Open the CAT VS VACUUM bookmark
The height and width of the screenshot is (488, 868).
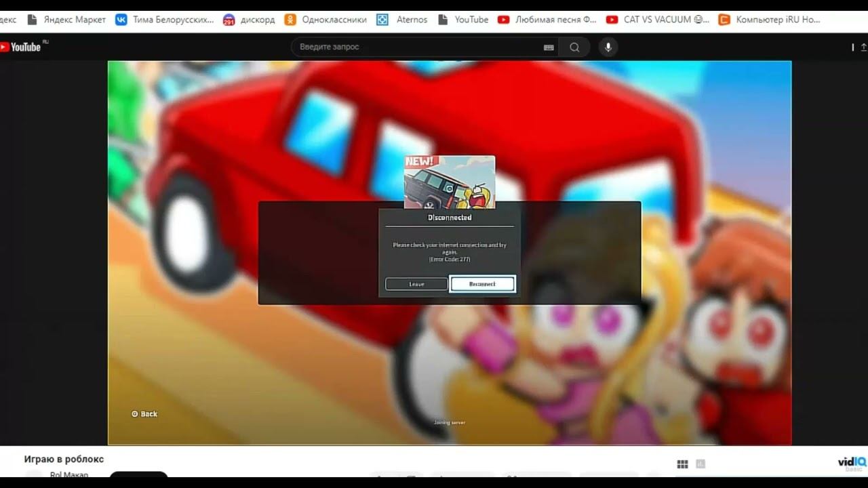(658, 20)
